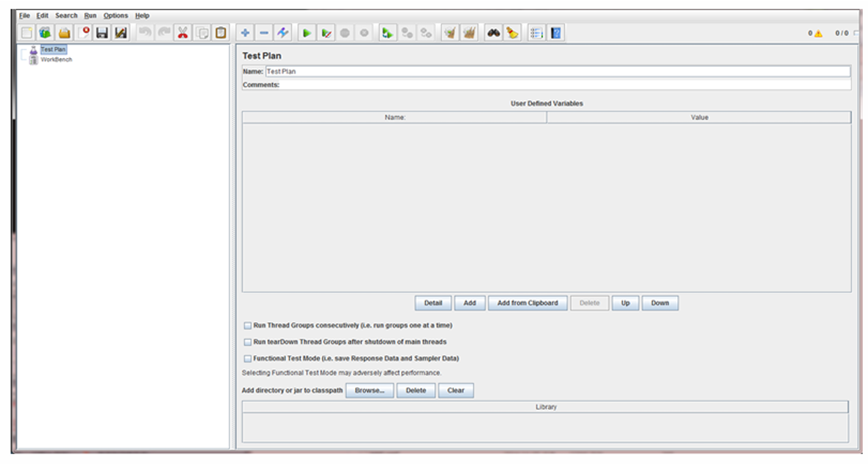Image resolution: width=868 pixels, height=465 pixels.
Task: Click the yellow warning triangle error indicator
Action: (x=818, y=34)
